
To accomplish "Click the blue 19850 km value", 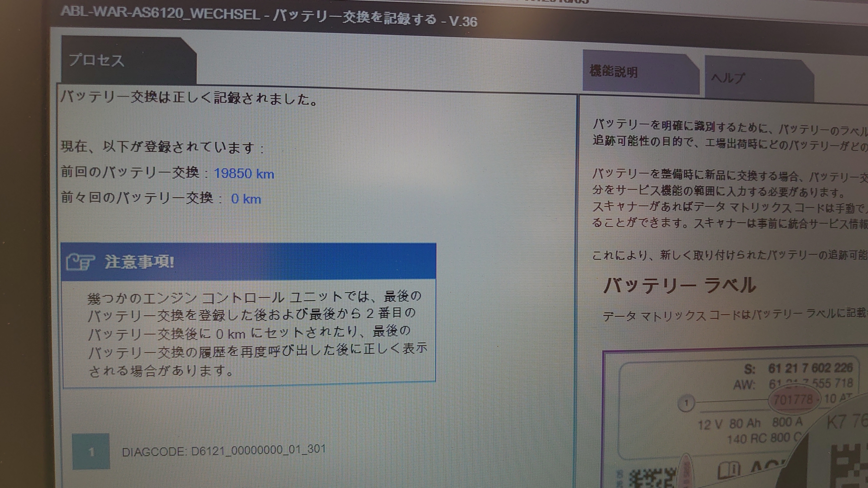I will (x=244, y=174).
